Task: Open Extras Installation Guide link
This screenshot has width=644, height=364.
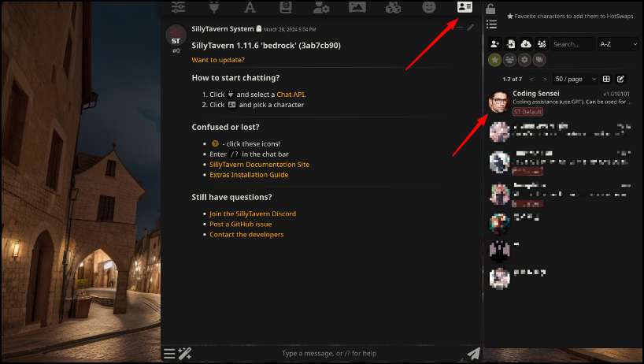Action: coord(249,175)
